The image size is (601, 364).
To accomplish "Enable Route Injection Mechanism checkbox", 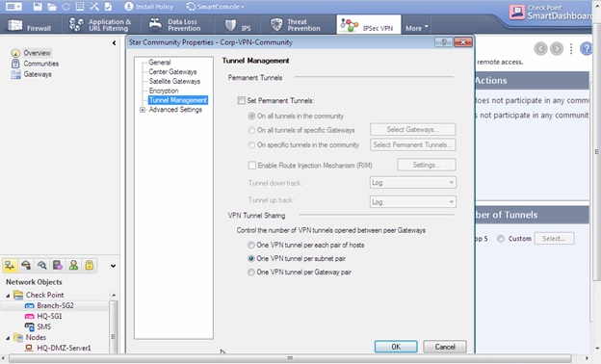I will pos(251,165).
